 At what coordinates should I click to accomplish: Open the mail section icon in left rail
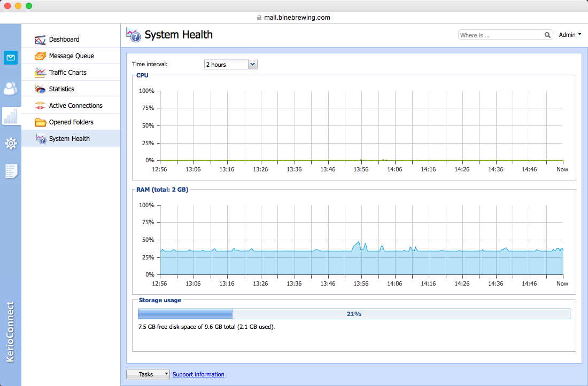coord(11,58)
